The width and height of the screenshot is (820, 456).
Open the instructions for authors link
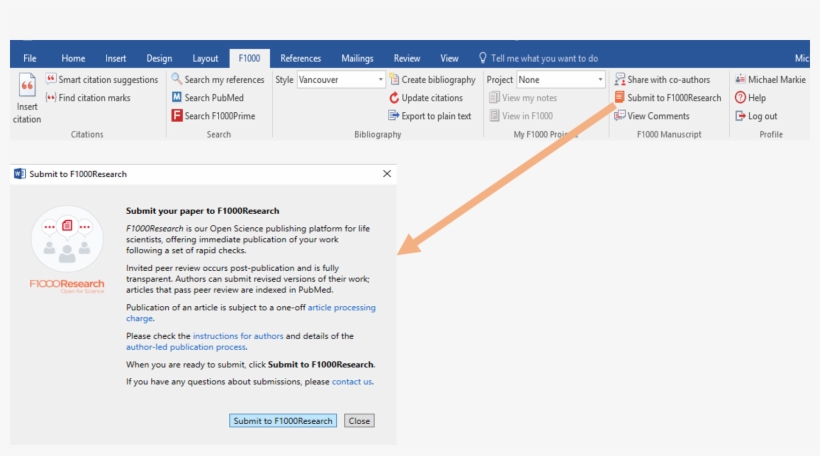[238, 336]
